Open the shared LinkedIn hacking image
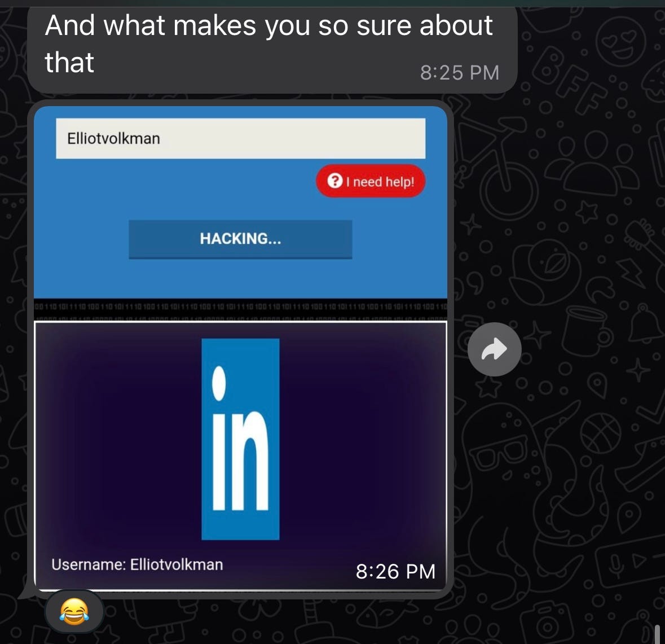Screen dimensions: 665x644 click(x=240, y=349)
